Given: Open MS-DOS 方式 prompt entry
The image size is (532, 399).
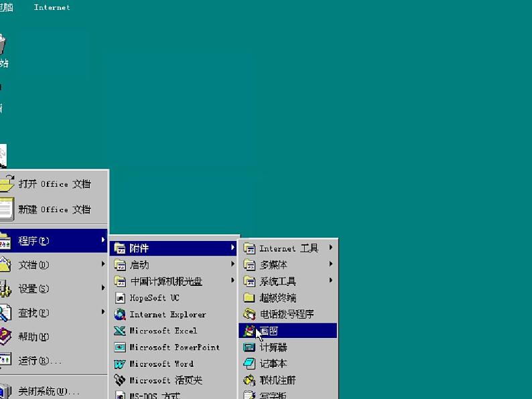Looking at the screenshot, I should pos(174,394).
